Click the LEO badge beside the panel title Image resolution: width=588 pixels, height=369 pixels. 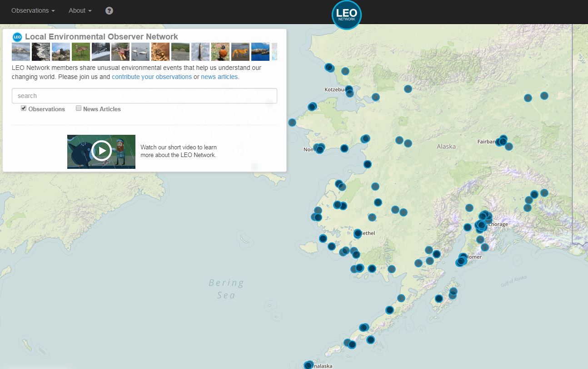tap(17, 37)
